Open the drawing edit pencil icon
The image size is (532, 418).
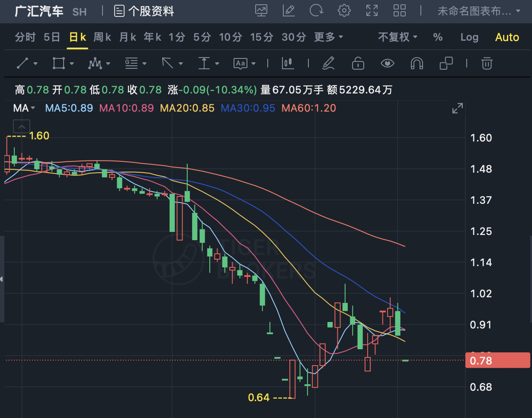pyautogui.click(x=288, y=11)
